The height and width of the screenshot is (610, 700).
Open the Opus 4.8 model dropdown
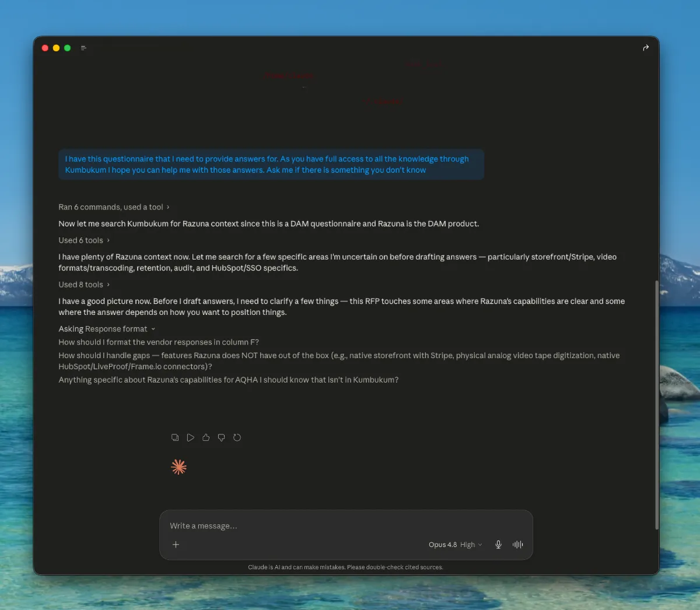456,545
